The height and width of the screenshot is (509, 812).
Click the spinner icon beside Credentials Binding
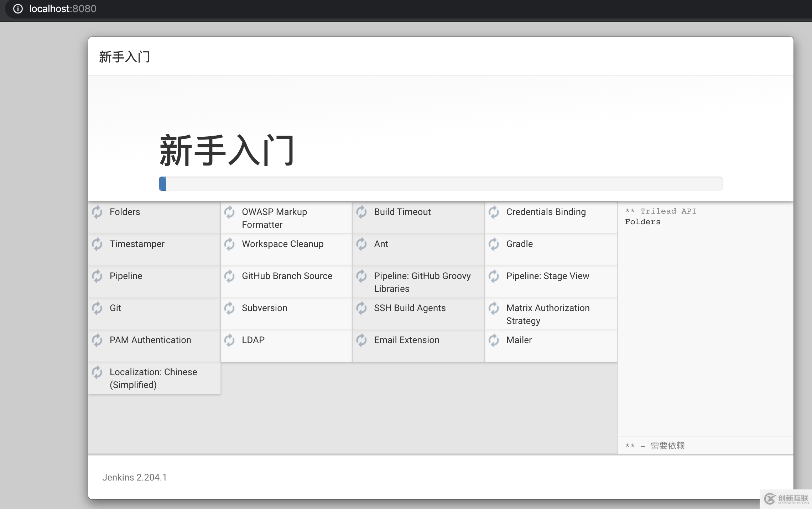(494, 212)
